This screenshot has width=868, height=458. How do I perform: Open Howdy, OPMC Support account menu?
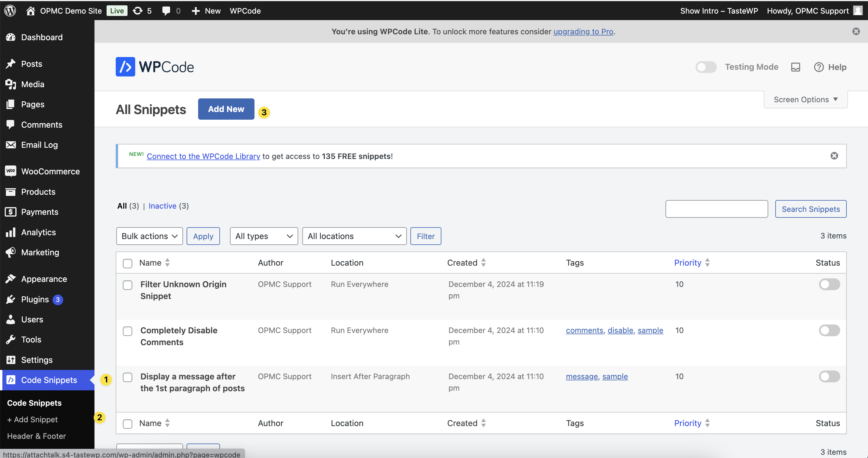[x=815, y=11]
